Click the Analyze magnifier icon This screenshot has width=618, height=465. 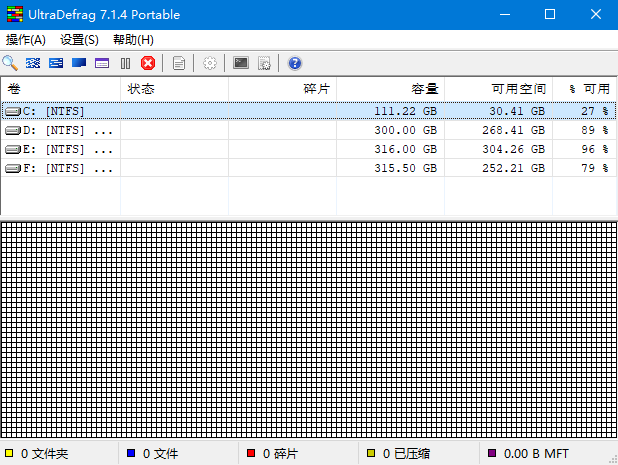tap(10, 63)
